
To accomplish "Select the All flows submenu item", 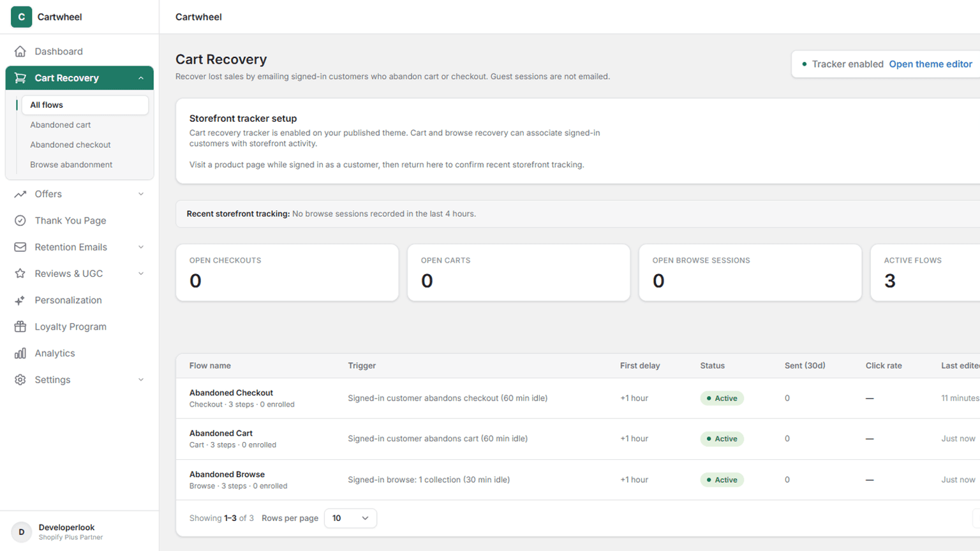I will point(85,105).
